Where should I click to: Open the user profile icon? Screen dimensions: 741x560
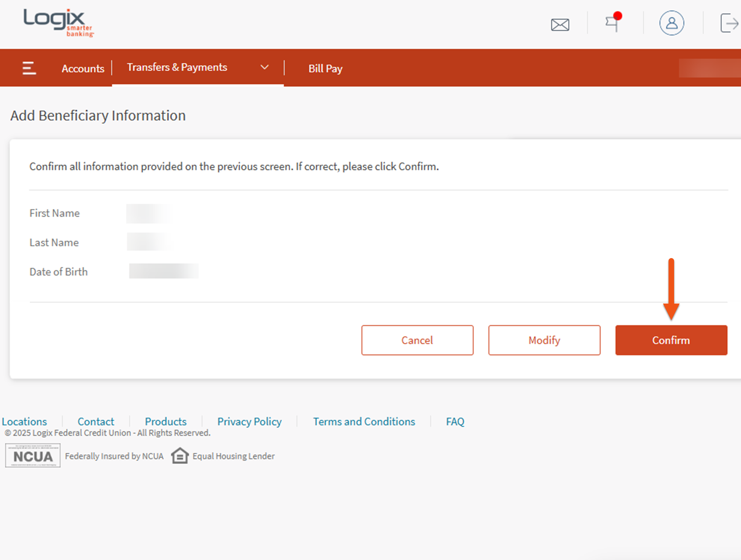click(671, 23)
